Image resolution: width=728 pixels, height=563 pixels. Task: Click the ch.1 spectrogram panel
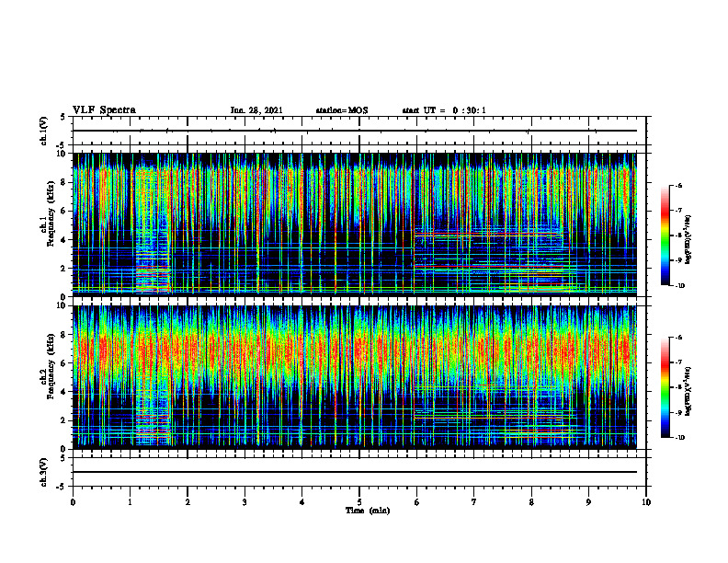point(355,224)
